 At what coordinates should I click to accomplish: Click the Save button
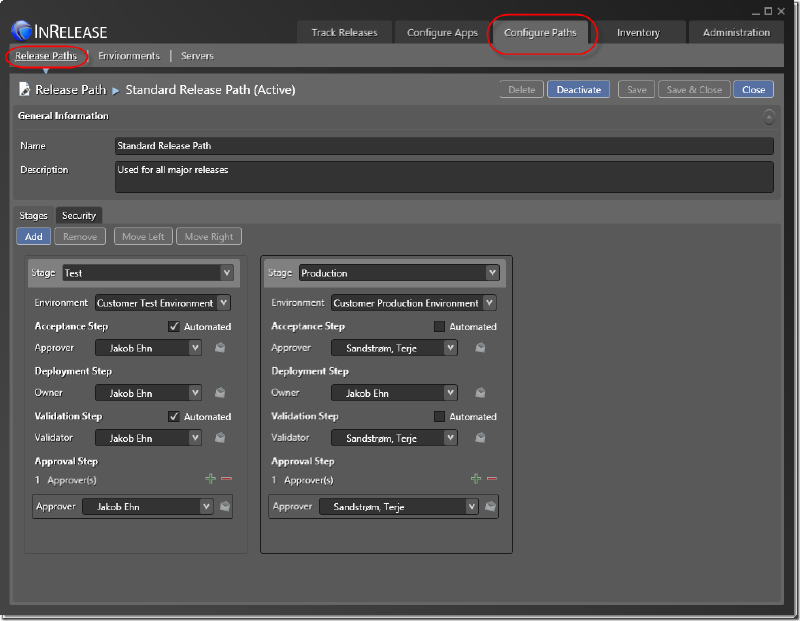636,89
